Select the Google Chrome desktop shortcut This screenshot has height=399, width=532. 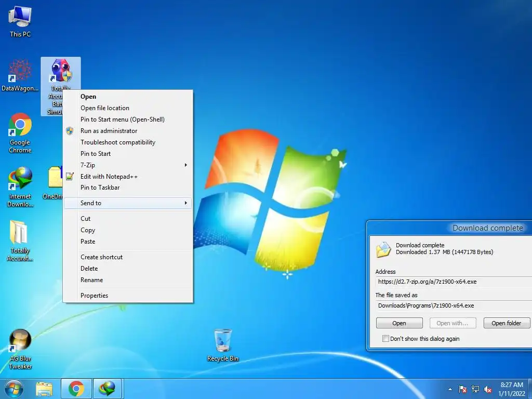[20, 133]
